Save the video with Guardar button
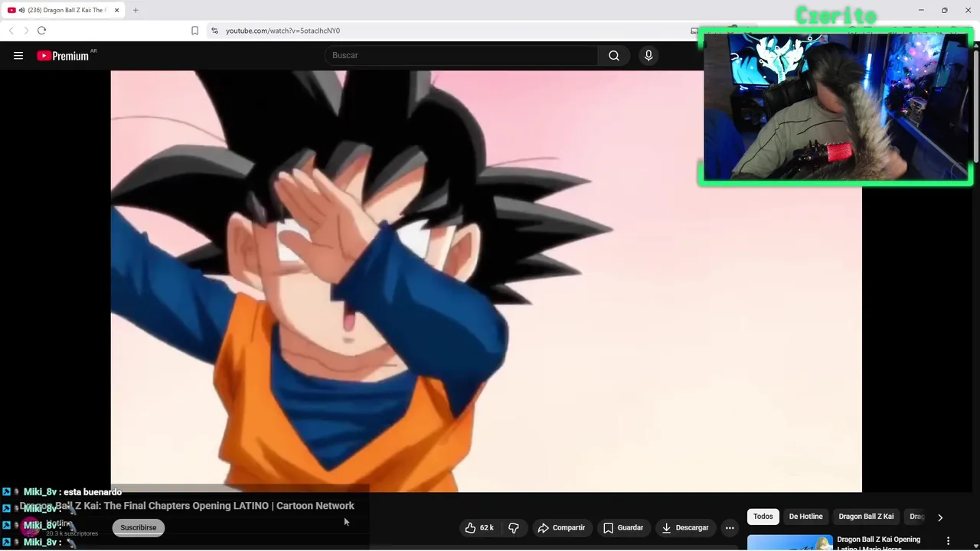The width and height of the screenshot is (980, 551). pyautogui.click(x=623, y=527)
